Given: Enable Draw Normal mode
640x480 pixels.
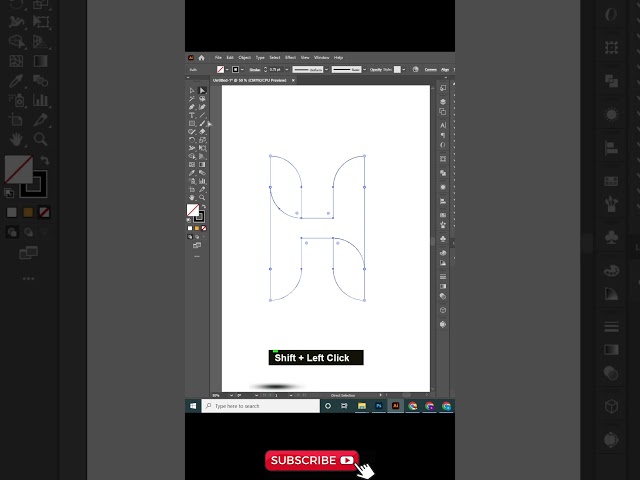Looking at the screenshot, I should coord(190,237).
